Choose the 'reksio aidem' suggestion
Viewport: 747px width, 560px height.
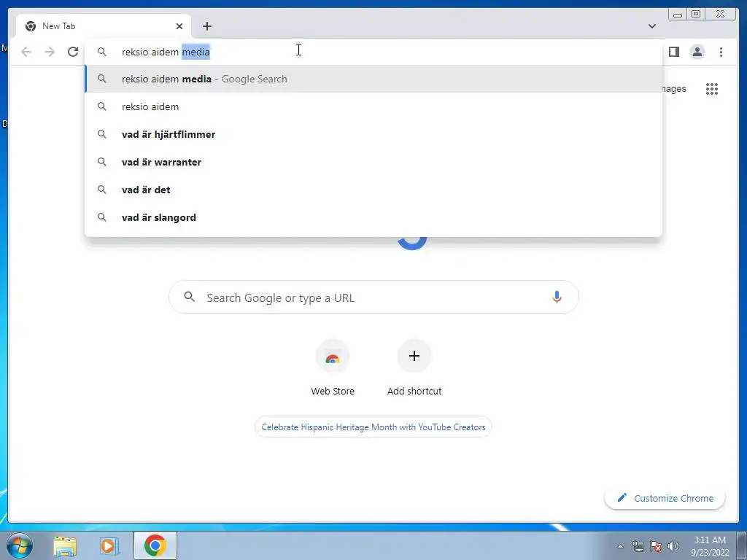click(x=373, y=106)
